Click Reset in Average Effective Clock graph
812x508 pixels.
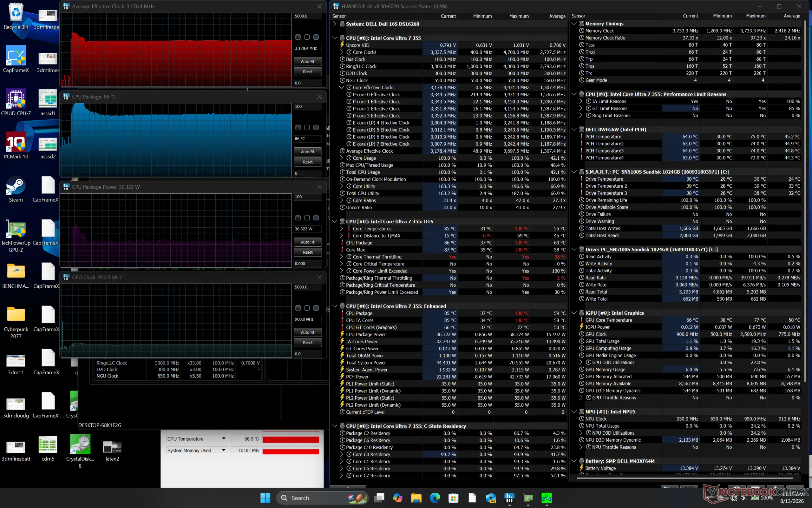(308, 71)
